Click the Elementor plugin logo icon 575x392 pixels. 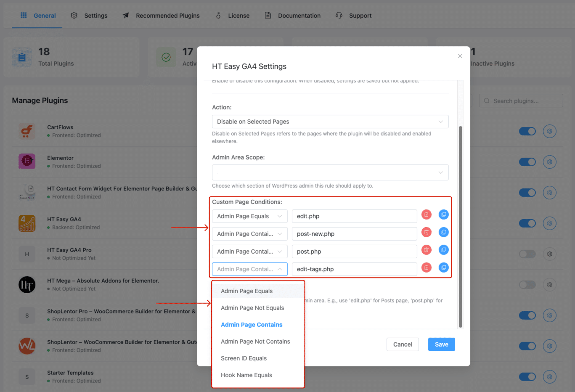click(x=27, y=162)
